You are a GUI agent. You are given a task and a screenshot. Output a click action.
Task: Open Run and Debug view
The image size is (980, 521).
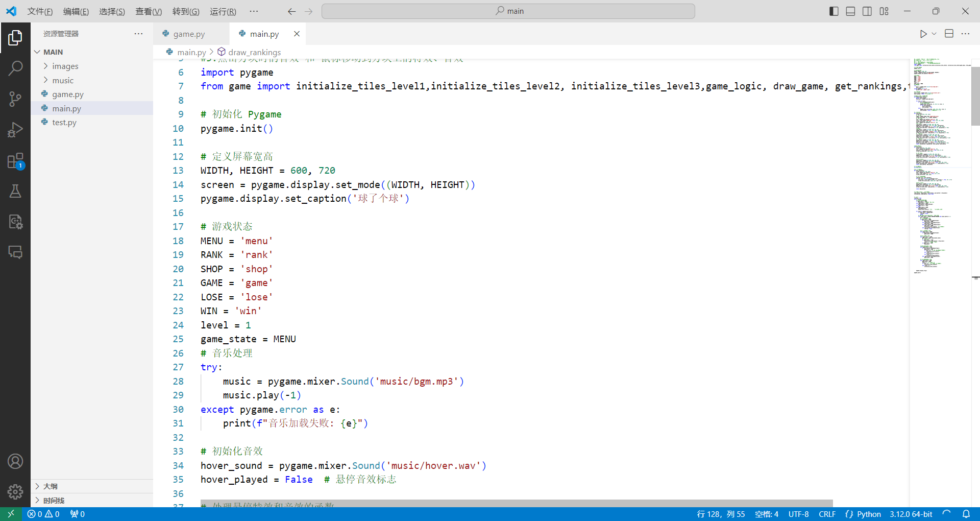pos(15,130)
